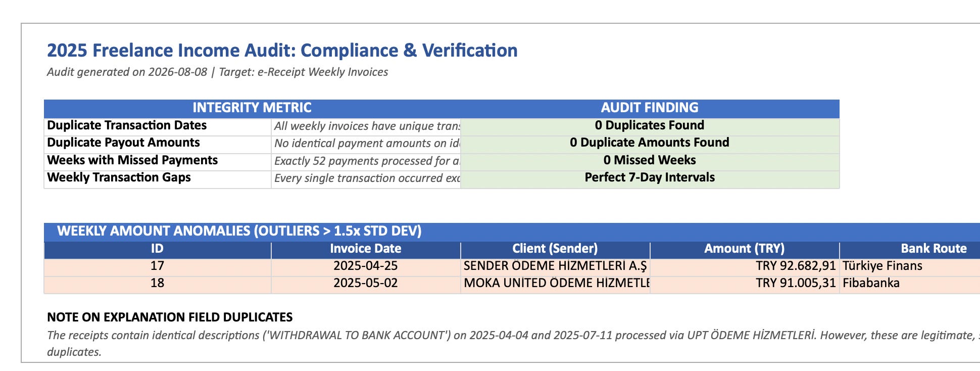Image resolution: width=980 pixels, height=371 pixels.
Task: Select the 'Bank Route' column header
Action: [910, 250]
